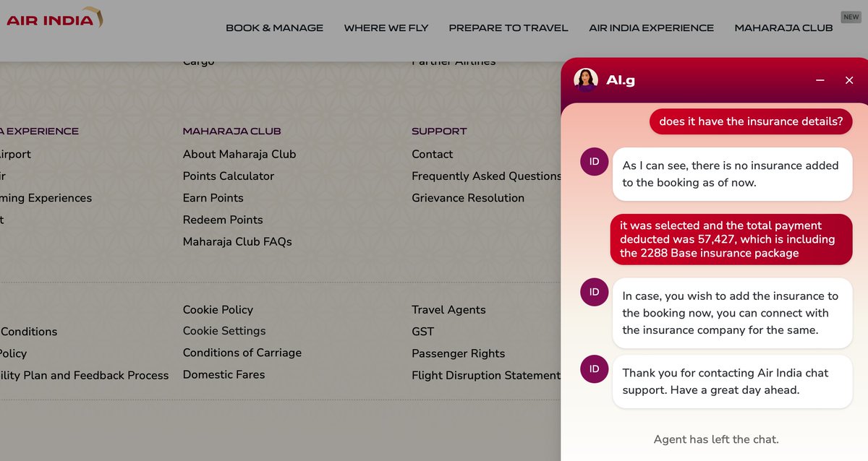Minimize the AI.g chat window
The image size is (868, 461).
820,80
